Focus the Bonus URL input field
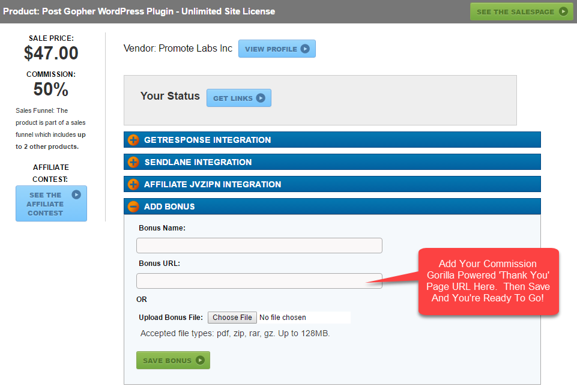Screen dimensions: 577x392 [259, 281]
